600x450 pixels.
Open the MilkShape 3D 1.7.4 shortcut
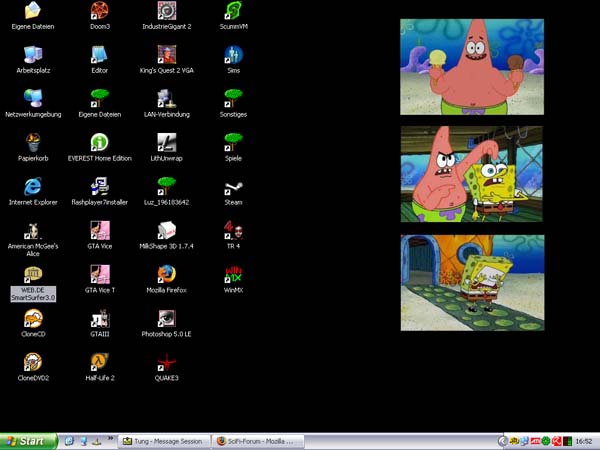pyautogui.click(x=166, y=230)
